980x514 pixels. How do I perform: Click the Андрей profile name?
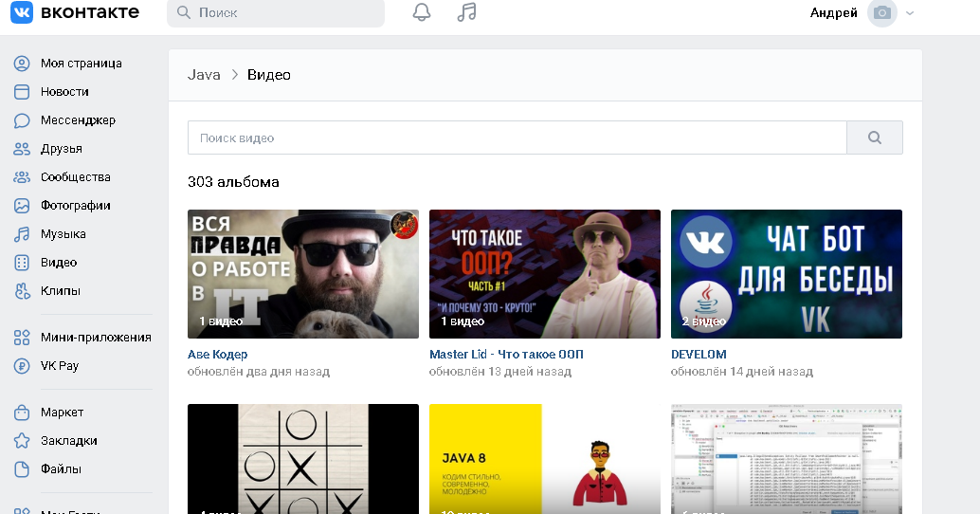[834, 13]
